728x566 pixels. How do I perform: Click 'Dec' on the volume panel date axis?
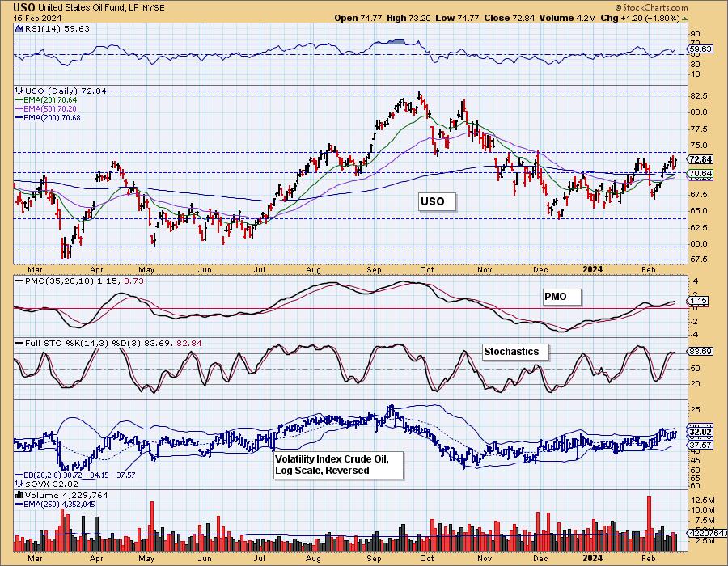tap(540, 559)
